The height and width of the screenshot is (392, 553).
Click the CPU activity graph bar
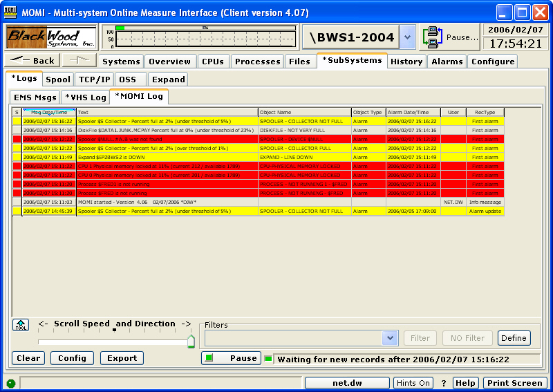click(205, 28)
